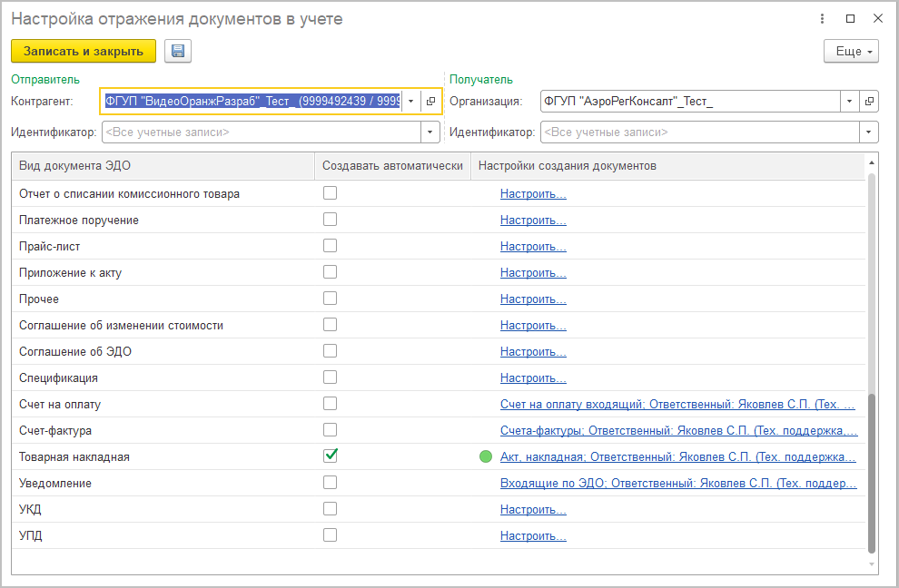The height and width of the screenshot is (588, 899).
Task: Open the Контрагент record via its open icon
Action: point(431,102)
